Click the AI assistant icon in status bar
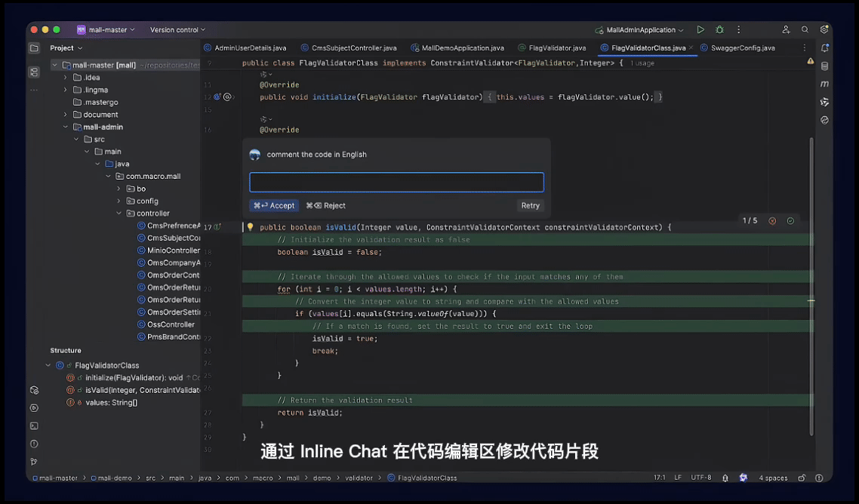This screenshot has width=859, height=504. [744, 478]
